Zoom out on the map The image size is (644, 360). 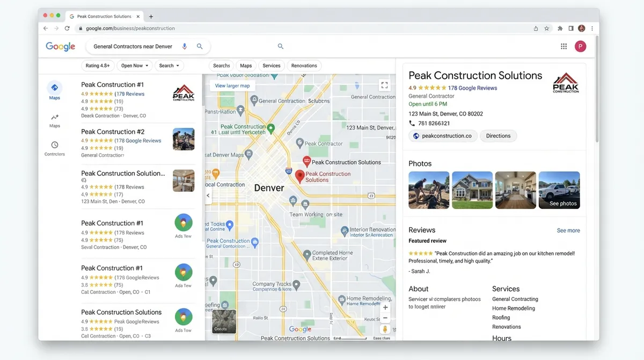(x=385, y=318)
